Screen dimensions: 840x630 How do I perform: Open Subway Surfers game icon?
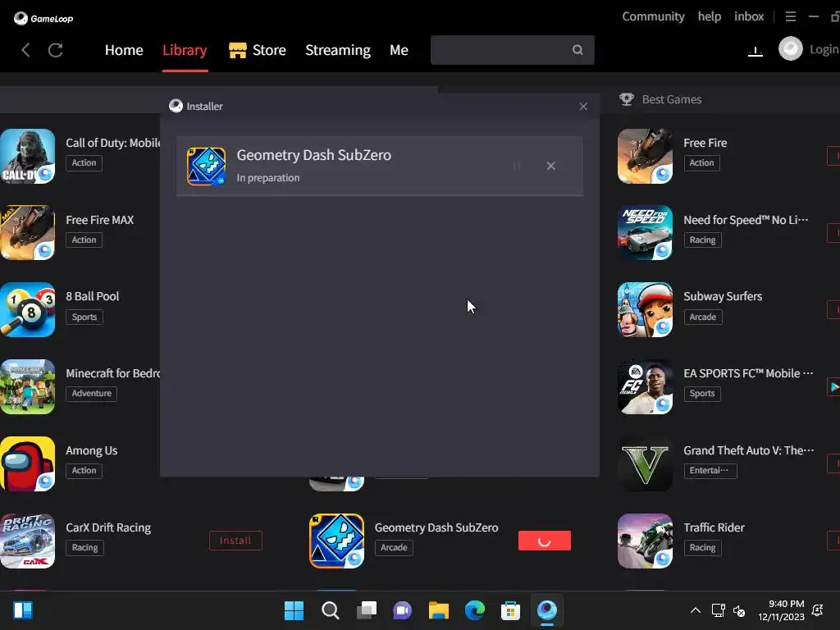point(645,309)
